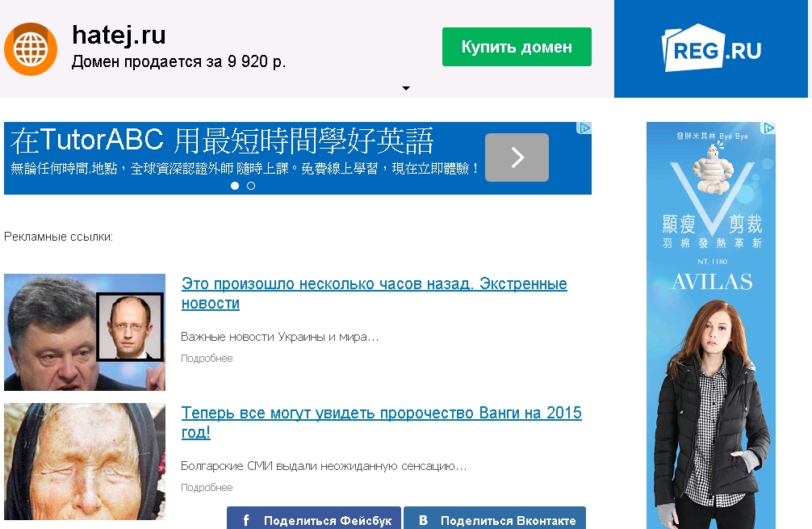This screenshot has height=529, width=812.
Task: Click the 'Купить домен' green button
Action: click(x=517, y=48)
